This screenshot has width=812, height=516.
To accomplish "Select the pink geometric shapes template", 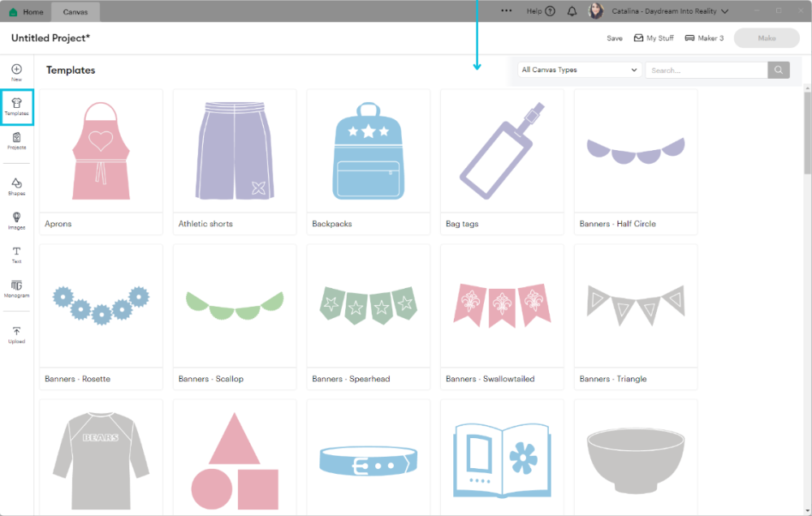I will pos(235,458).
